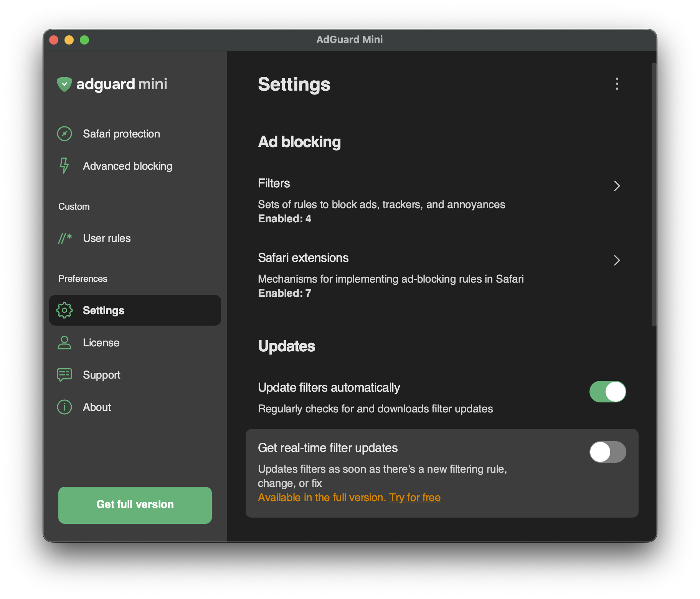The height and width of the screenshot is (599, 700).
Task: Select the License person icon
Action: [x=64, y=343]
